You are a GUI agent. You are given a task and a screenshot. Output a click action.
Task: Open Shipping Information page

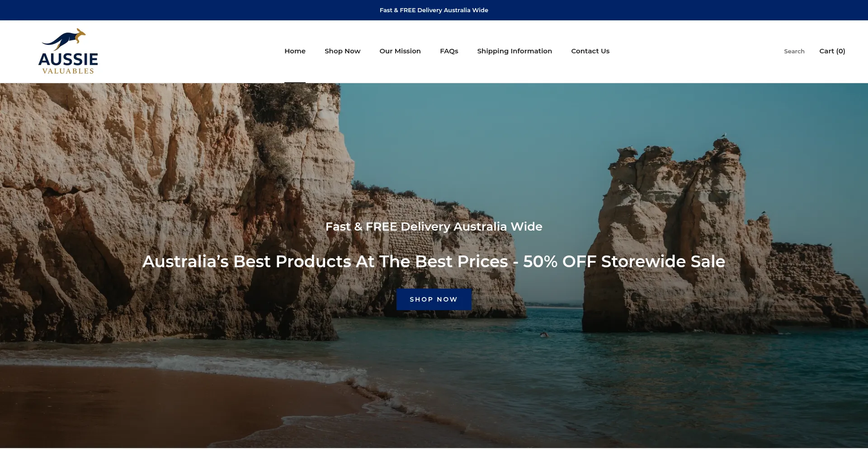(514, 51)
